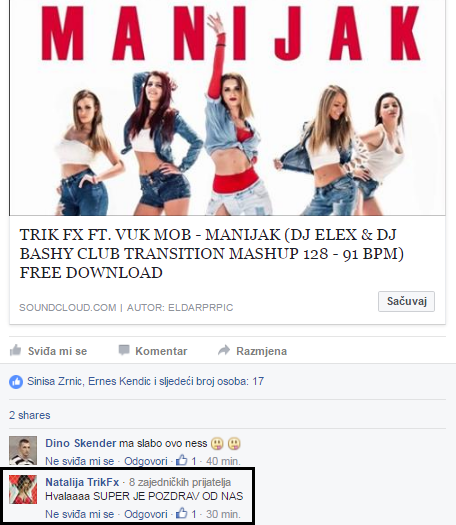
Task: Unlike Natalija TrikFx's comment
Action: coord(79,514)
